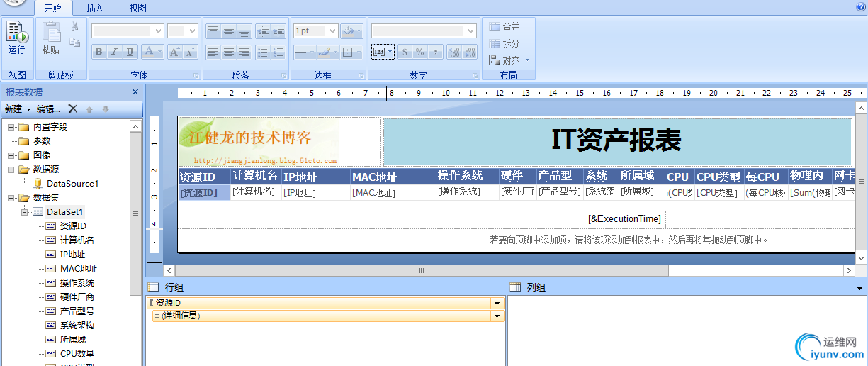Click the 合并 merge cells button
Viewport: 868px width, 366px height.
pos(505,26)
